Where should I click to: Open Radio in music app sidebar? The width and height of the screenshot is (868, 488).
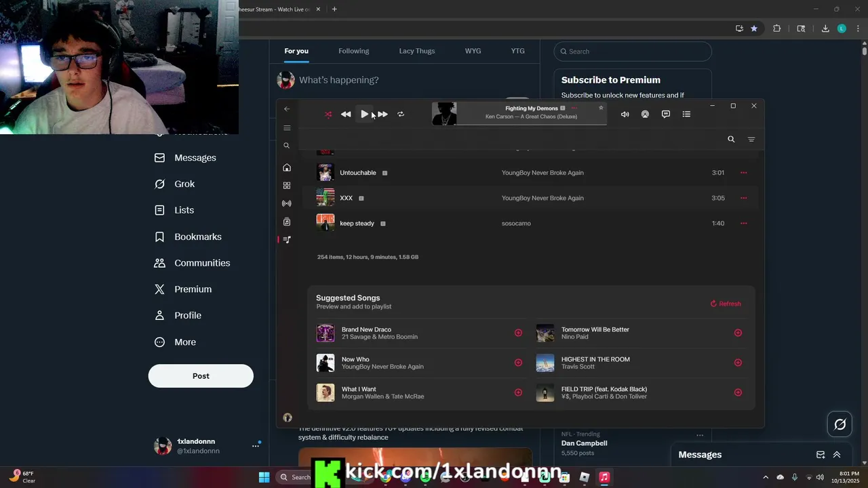tap(287, 203)
